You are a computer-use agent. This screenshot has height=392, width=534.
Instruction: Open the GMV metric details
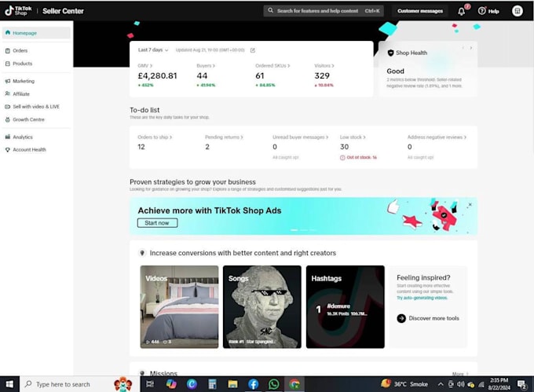click(x=144, y=66)
